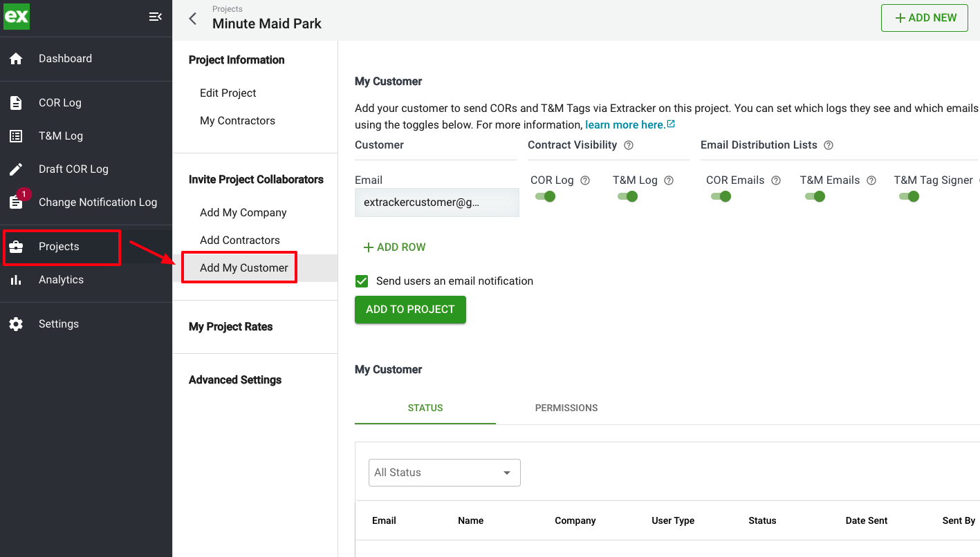Click the Settings gear icon
Image resolution: width=980 pixels, height=557 pixels.
[16, 324]
